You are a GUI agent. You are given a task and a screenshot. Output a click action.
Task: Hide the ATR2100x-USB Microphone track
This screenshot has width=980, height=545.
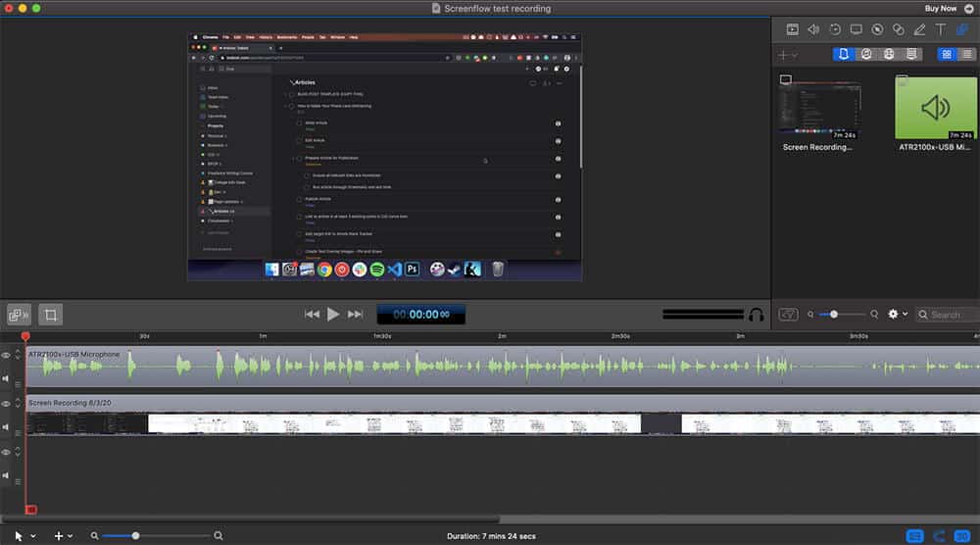pos(6,355)
